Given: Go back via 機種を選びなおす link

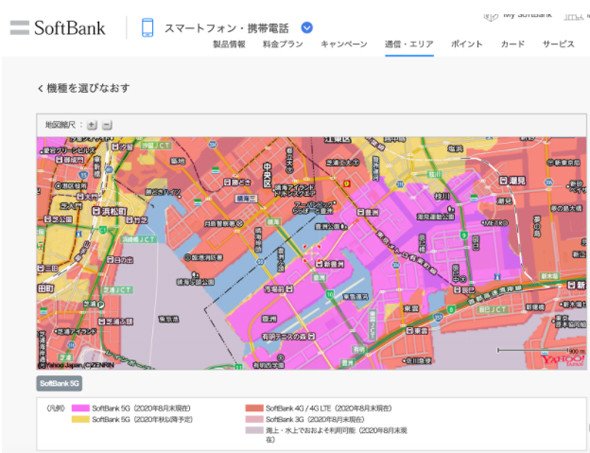Looking at the screenshot, I should pos(84,88).
